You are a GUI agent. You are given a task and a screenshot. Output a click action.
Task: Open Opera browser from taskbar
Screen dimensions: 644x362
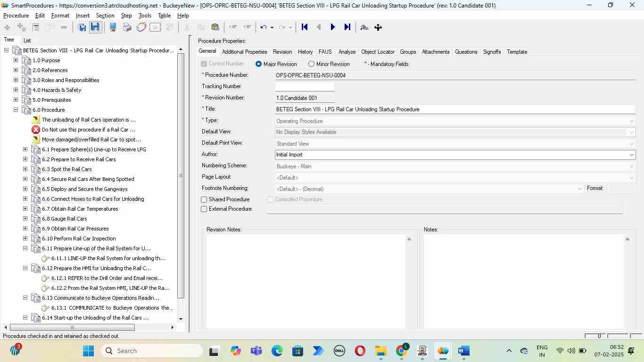pyautogui.click(x=360, y=351)
